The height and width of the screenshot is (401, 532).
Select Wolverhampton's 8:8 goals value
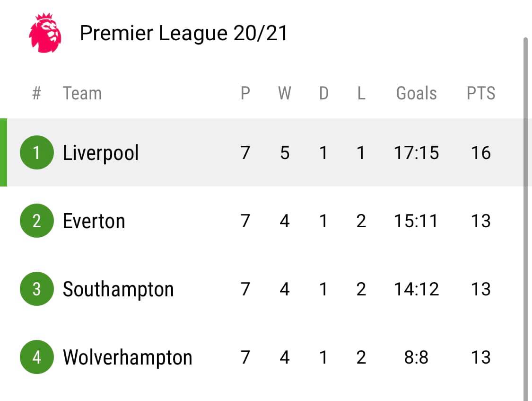click(416, 357)
